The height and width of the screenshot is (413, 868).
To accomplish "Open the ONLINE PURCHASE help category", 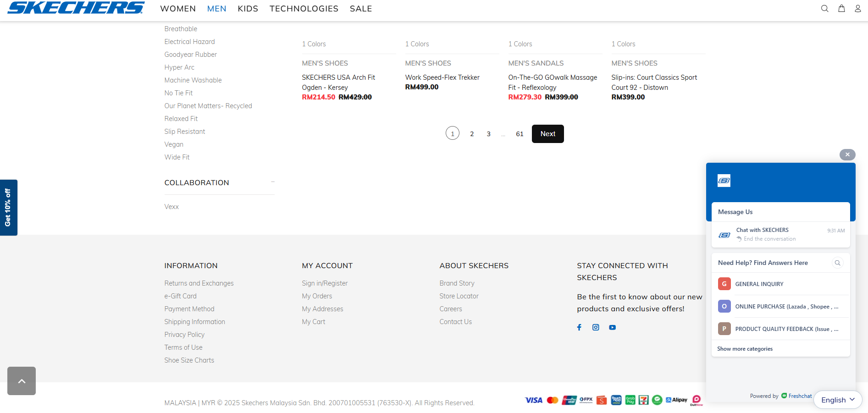I will [780, 306].
